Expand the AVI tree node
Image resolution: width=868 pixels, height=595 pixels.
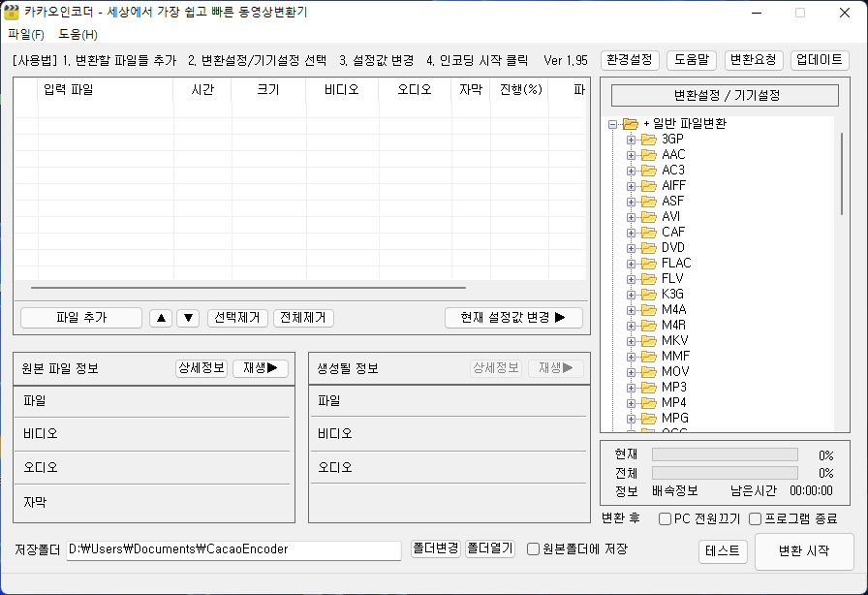631,217
